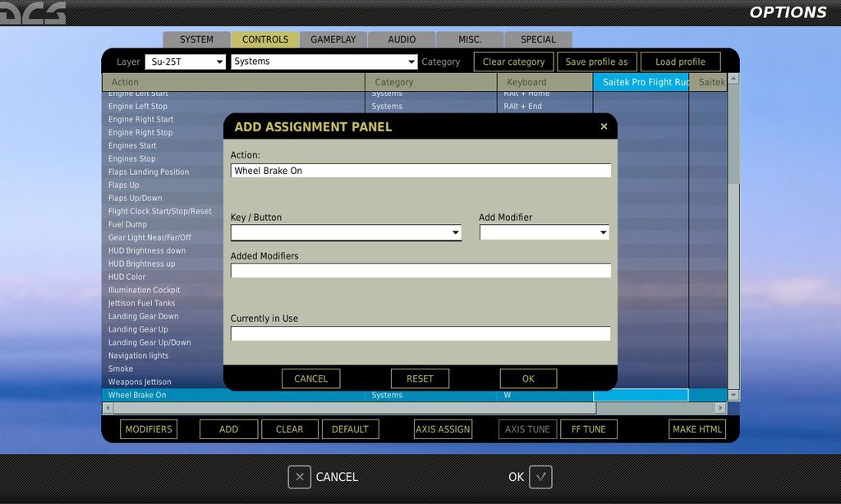The width and height of the screenshot is (841, 504).
Task: Click the Added Modifiers field
Action: coord(420,271)
